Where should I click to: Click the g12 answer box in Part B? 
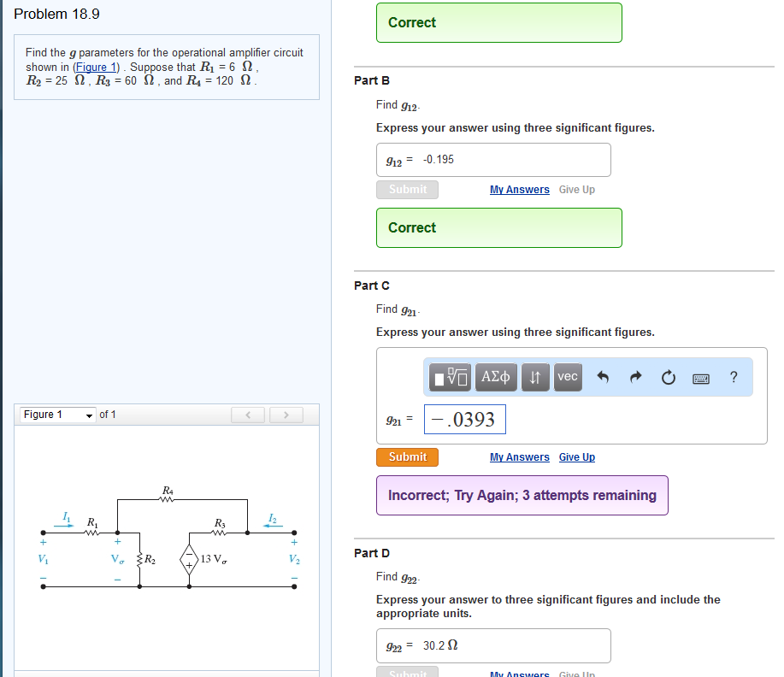point(493,159)
